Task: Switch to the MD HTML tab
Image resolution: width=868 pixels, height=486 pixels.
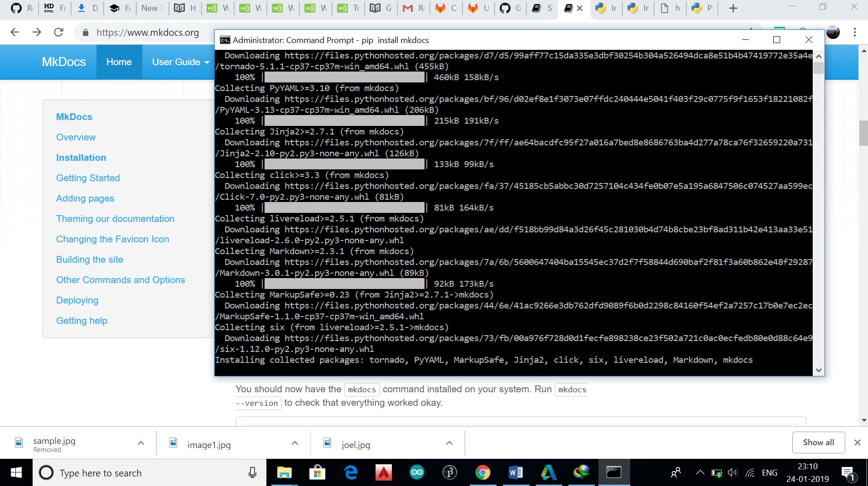Action: coord(55,8)
